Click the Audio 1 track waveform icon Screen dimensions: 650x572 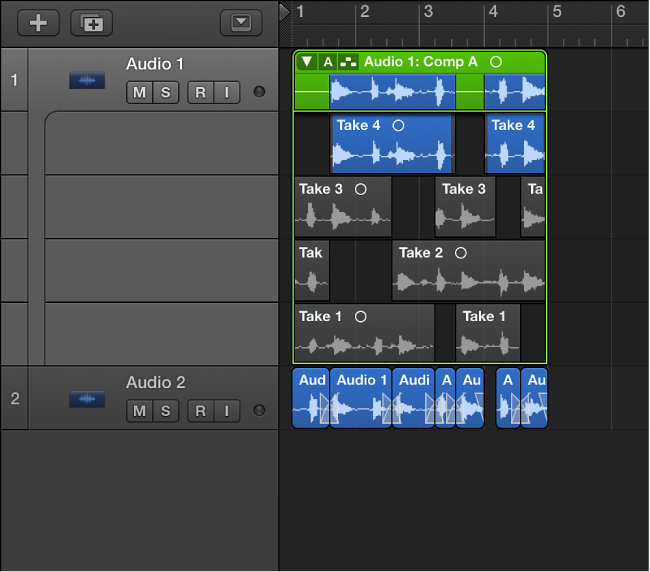pyautogui.click(x=87, y=80)
